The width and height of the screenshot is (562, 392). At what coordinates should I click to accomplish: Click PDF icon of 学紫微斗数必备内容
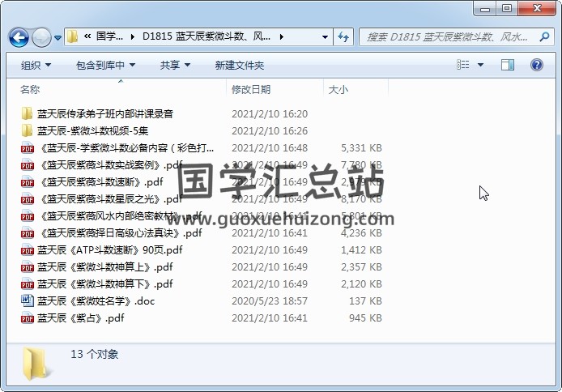pos(28,148)
